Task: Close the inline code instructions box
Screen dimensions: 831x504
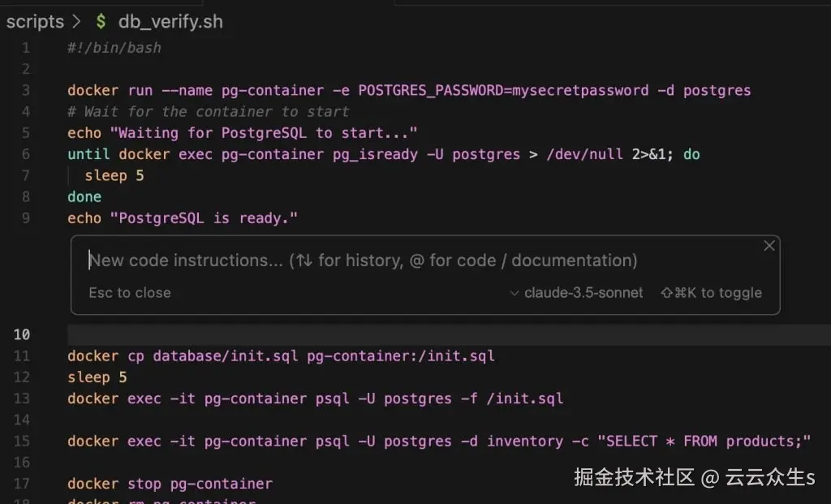Action: click(x=769, y=246)
